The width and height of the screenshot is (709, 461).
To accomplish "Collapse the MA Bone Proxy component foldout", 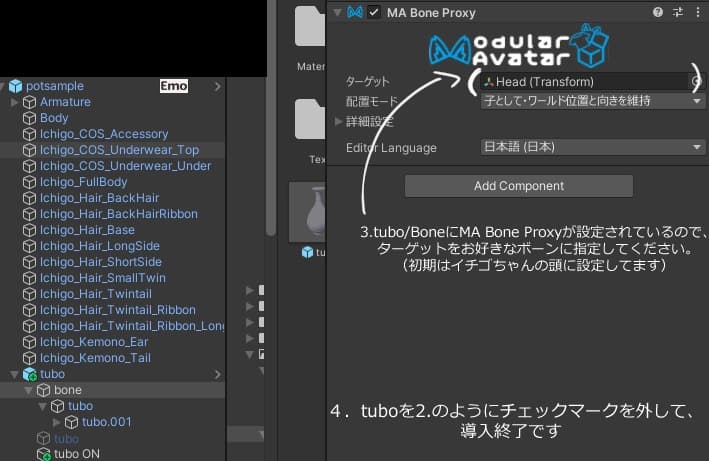I will tap(337, 12).
